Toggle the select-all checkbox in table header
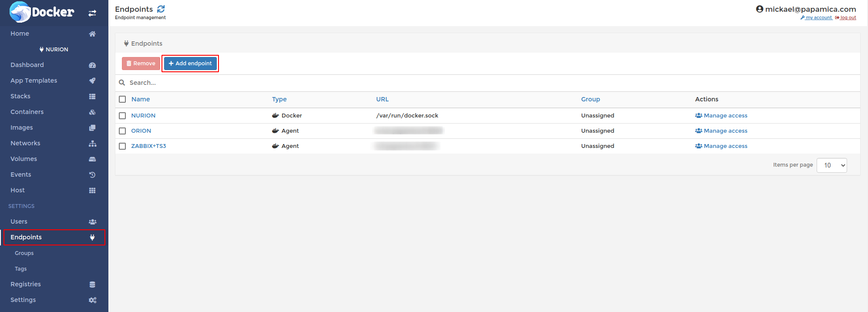 122,99
